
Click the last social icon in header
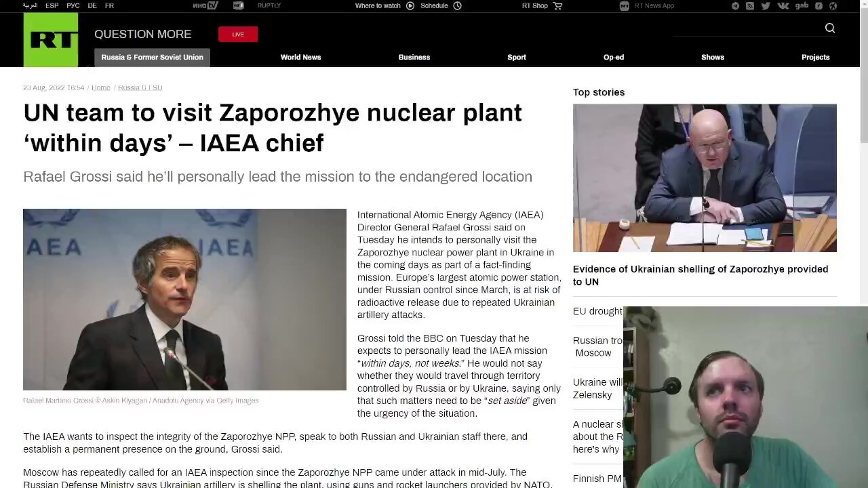pos(833,5)
